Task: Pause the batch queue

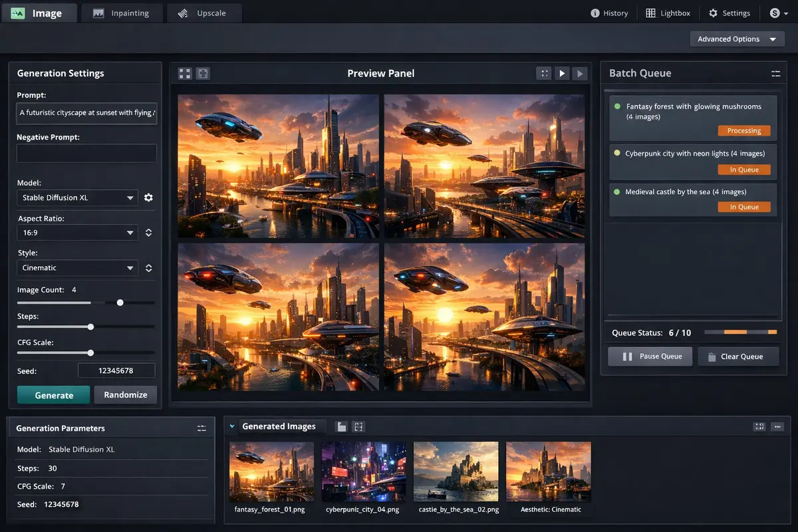Action: [650, 356]
